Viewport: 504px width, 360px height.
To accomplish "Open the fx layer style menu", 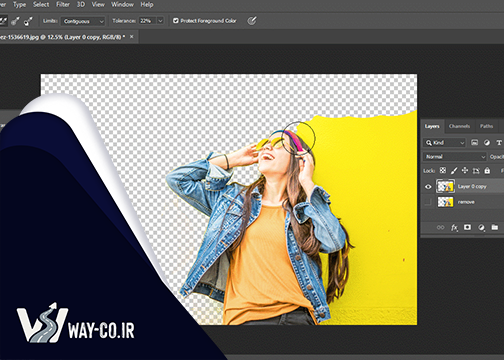I will 454,227.
